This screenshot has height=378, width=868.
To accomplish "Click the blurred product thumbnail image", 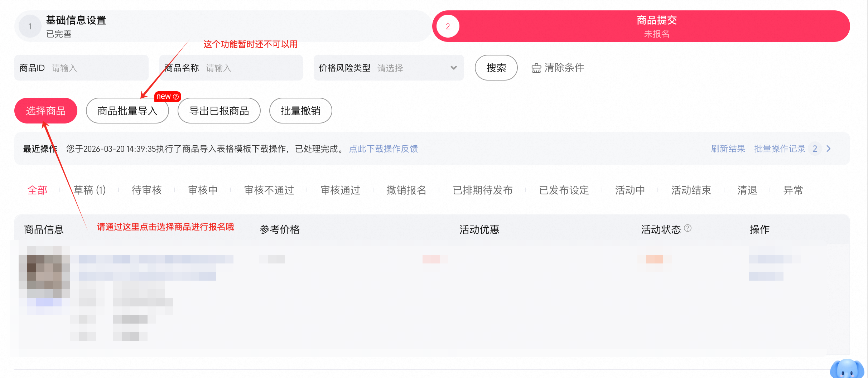I will click(x=44, y=272).
